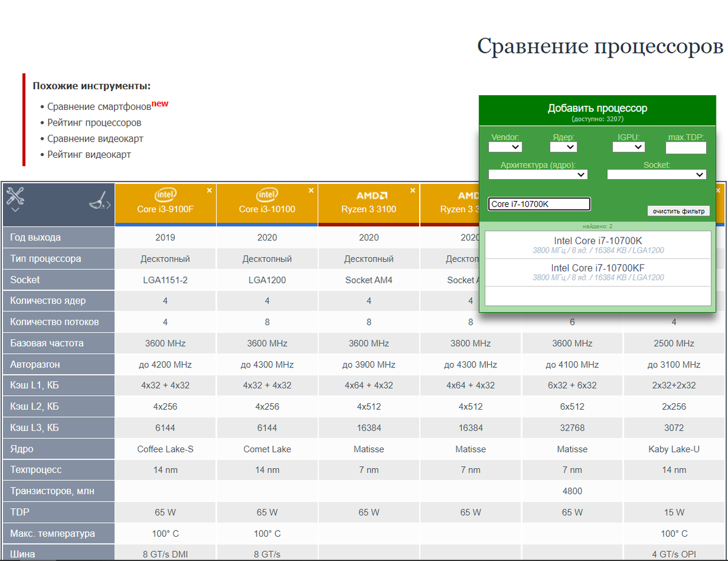Image resolution: width=728 pixels, height=561 pixels.
Task: Click the Comet Lake core cell
Action: click(x=267, y=449)
